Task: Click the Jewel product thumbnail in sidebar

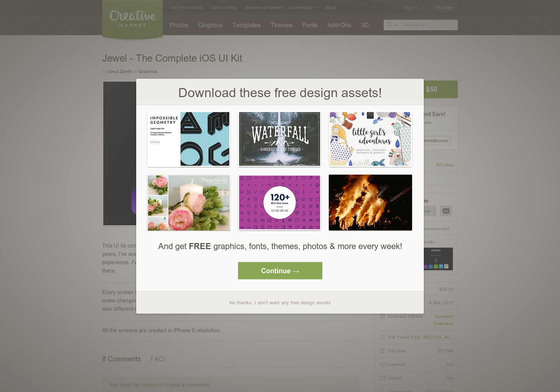Action: (x=438, y=259)
